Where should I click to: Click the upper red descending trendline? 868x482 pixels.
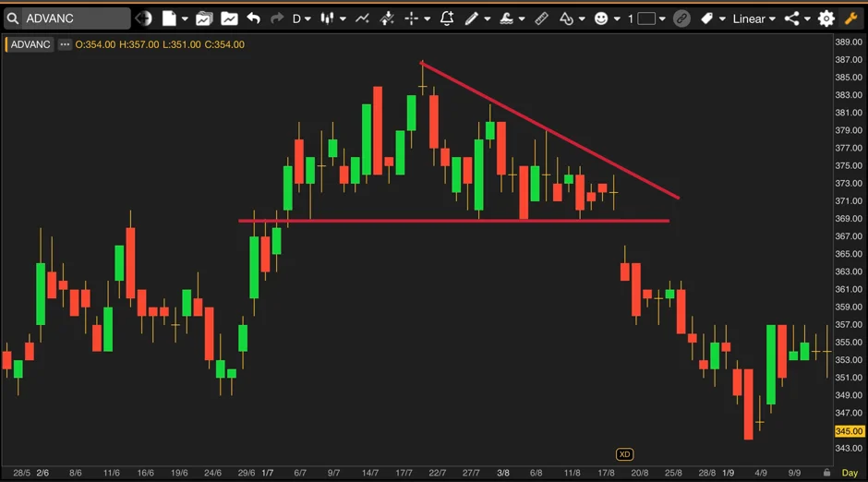549,130
